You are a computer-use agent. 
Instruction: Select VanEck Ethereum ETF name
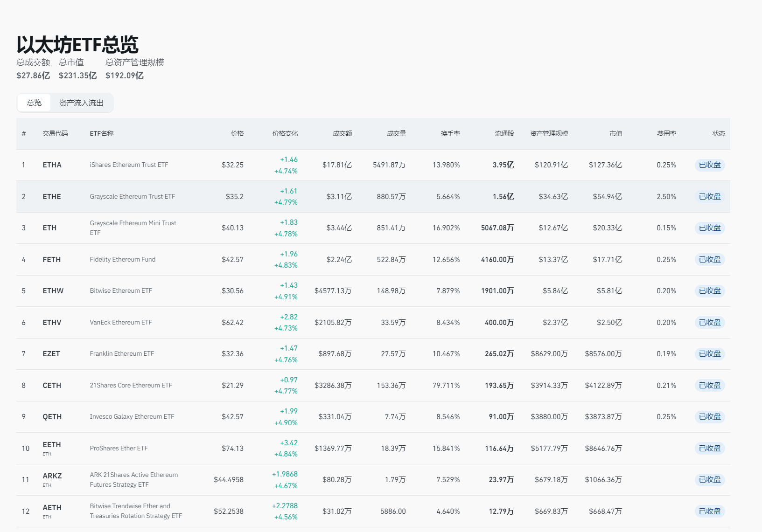pos(121,323)
